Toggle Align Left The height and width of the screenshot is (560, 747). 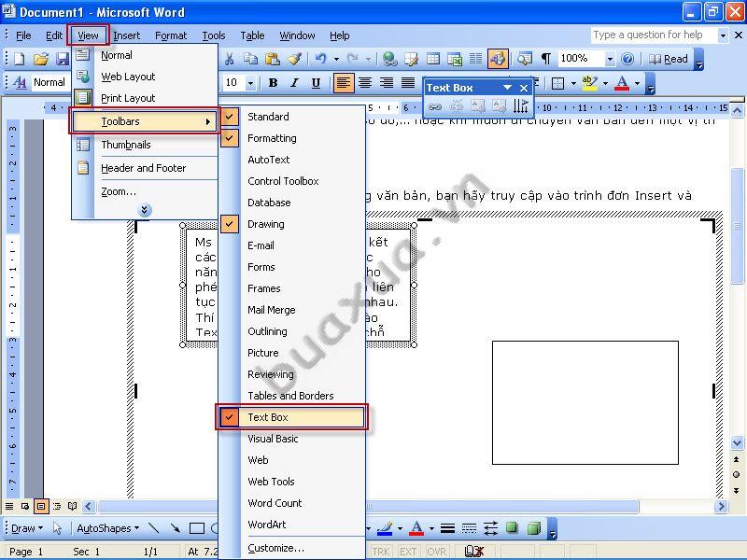click(x=343, y=82)
